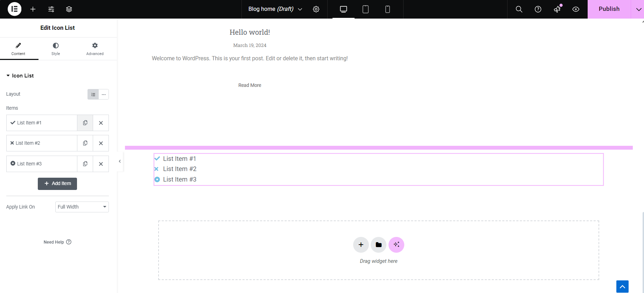Image resolution: width=644 pixels, height=293 pixels.
Task: Switch to the Style tab
Action: (x=56, y=49)
